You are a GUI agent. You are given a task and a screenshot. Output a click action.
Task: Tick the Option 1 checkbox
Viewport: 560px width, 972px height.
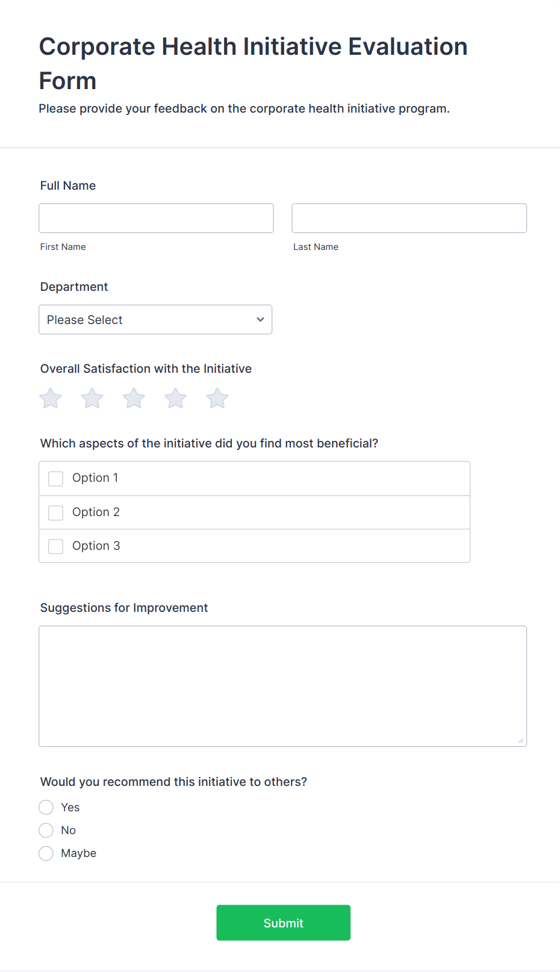[x=56, y=479]
